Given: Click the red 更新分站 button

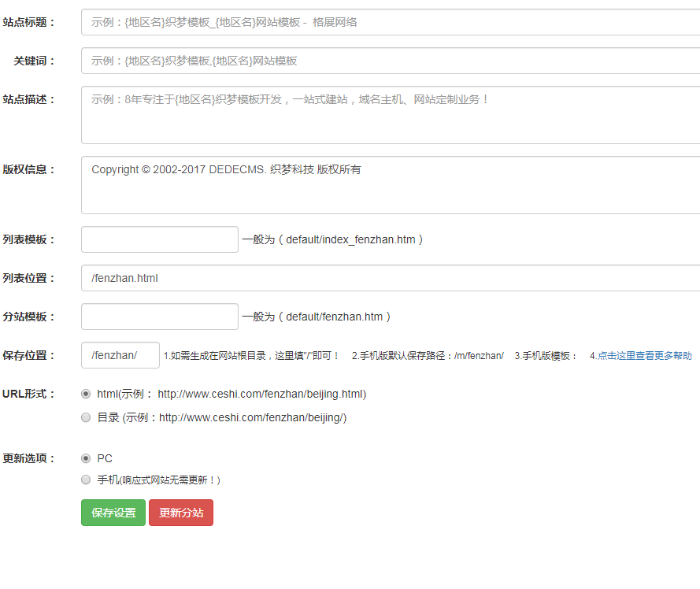Looking at the screenshot, I should click(181, 513).
